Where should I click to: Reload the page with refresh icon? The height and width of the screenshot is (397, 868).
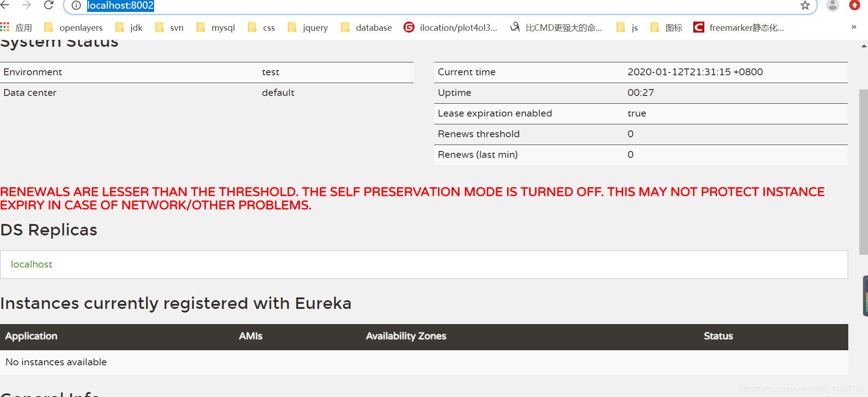pyautogui.click(x=49, y=5)
